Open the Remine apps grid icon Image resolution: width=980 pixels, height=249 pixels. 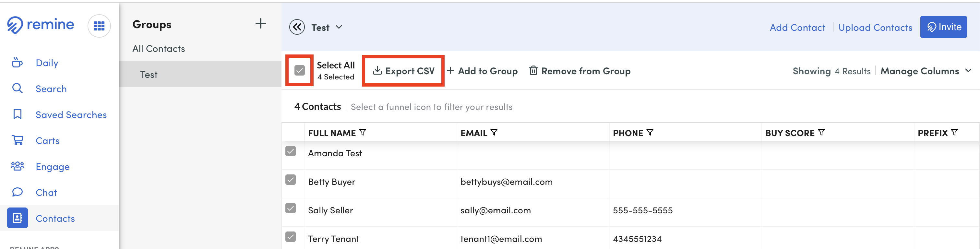tap(99, 26)
